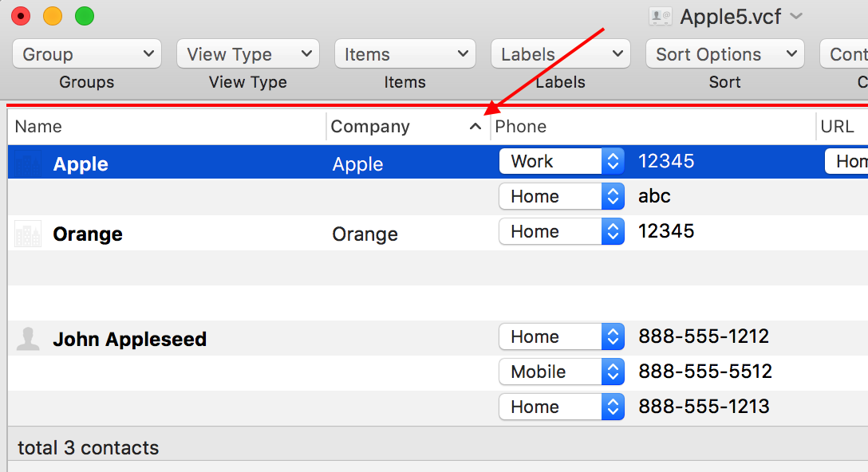Change the label for 888-555-1213

pyautogui.click(x=561, y=407)
